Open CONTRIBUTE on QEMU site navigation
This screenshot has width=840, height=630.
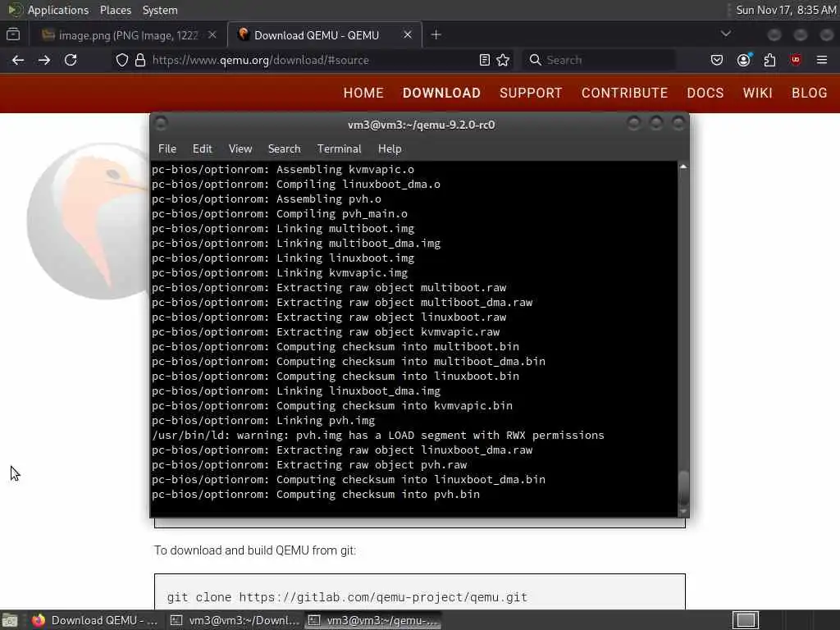624,93
